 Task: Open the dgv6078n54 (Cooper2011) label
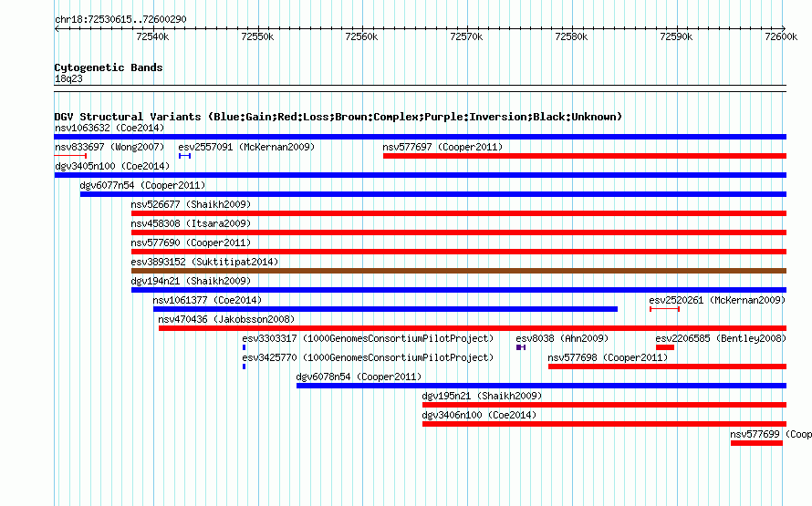(x=359, y=377)
